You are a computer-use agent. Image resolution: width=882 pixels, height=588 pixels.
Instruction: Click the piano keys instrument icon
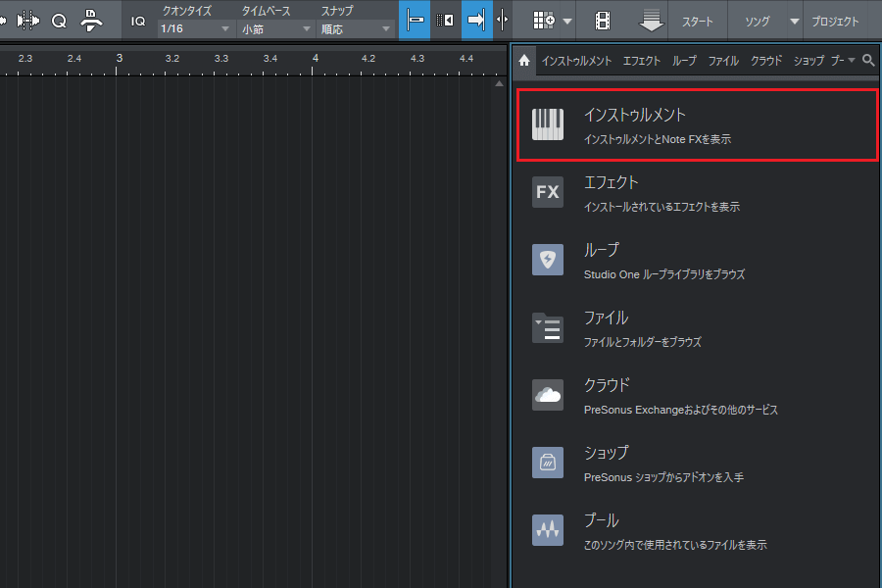coord(548,124)
